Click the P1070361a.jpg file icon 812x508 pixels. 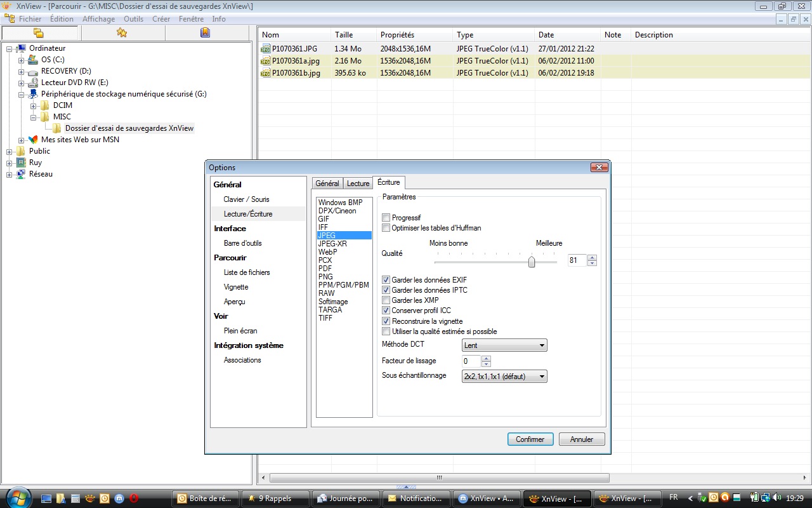[266, 61]
